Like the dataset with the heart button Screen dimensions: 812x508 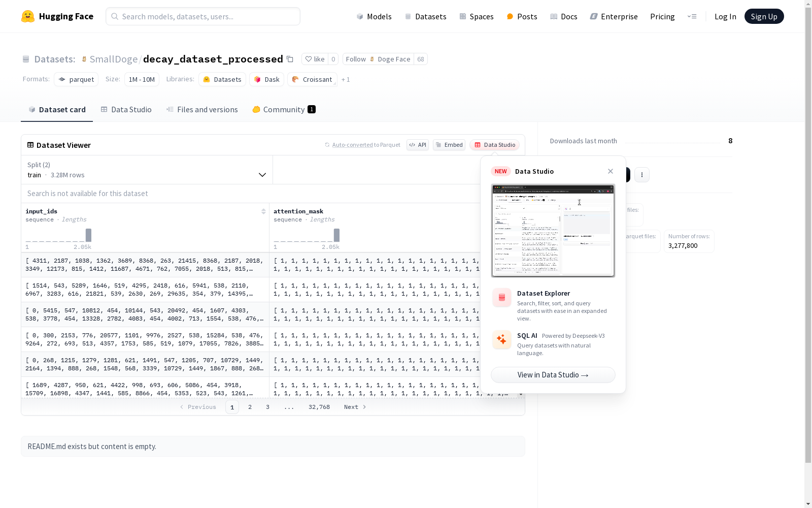pyautogui.click(x=315, y=59)
